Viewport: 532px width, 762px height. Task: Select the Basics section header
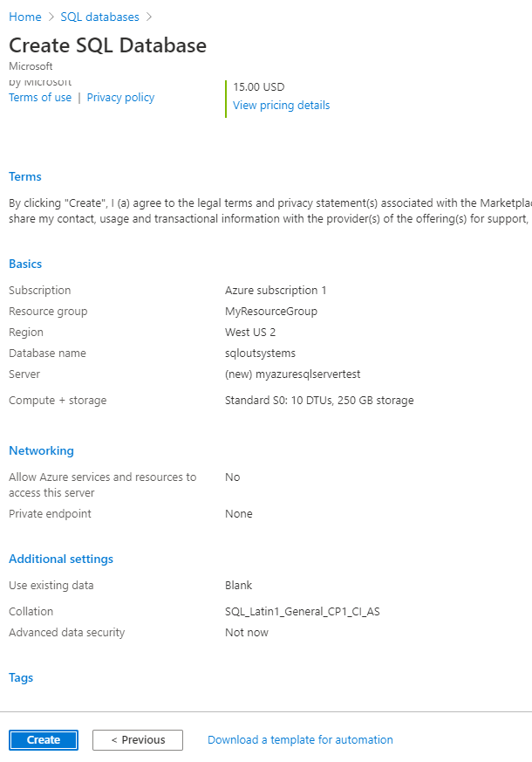(x=24, y=264)
